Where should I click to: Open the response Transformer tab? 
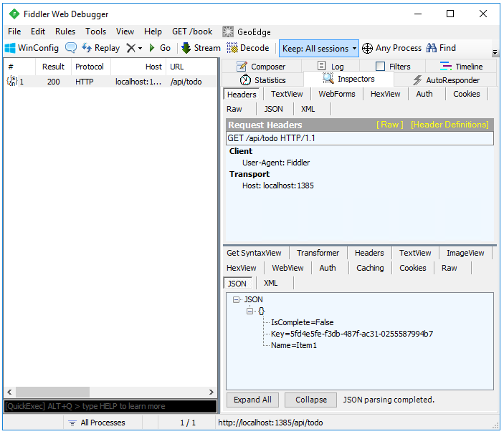(318, 253)
